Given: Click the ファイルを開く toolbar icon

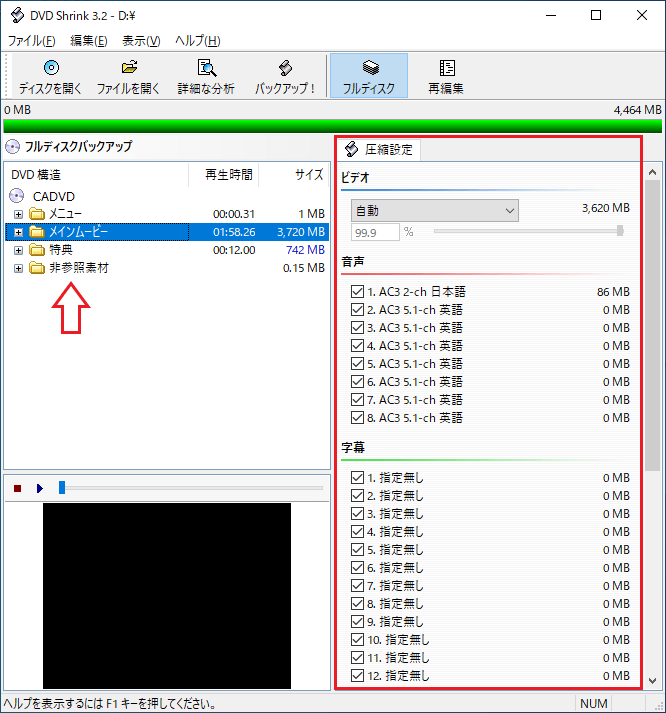Looking at the screenshot, I should [x=129, y=69].
